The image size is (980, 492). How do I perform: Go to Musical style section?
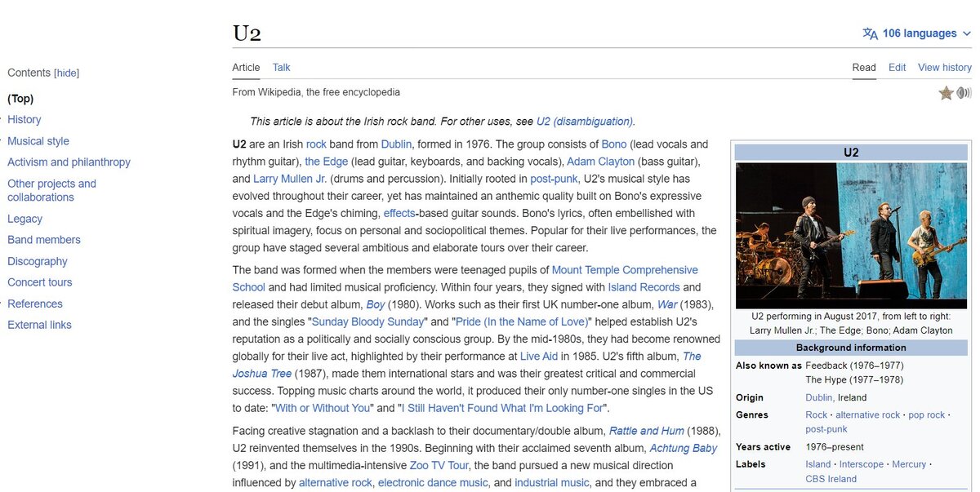pos(38,141)
